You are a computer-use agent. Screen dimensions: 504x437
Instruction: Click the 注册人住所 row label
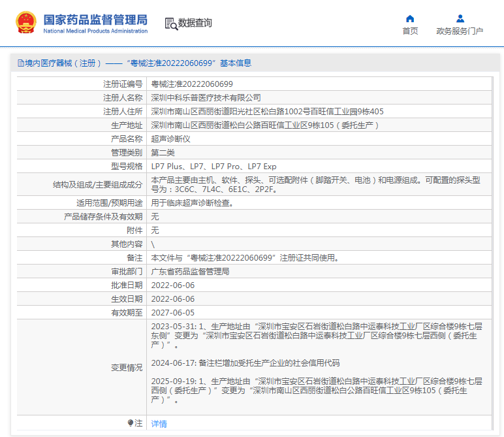(123, 112)
